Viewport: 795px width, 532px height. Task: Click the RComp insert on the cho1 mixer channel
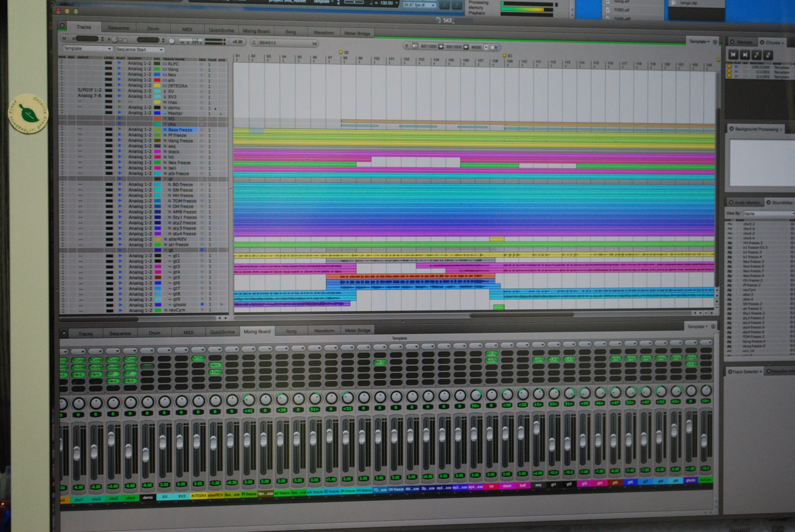[x=78, y=360]
